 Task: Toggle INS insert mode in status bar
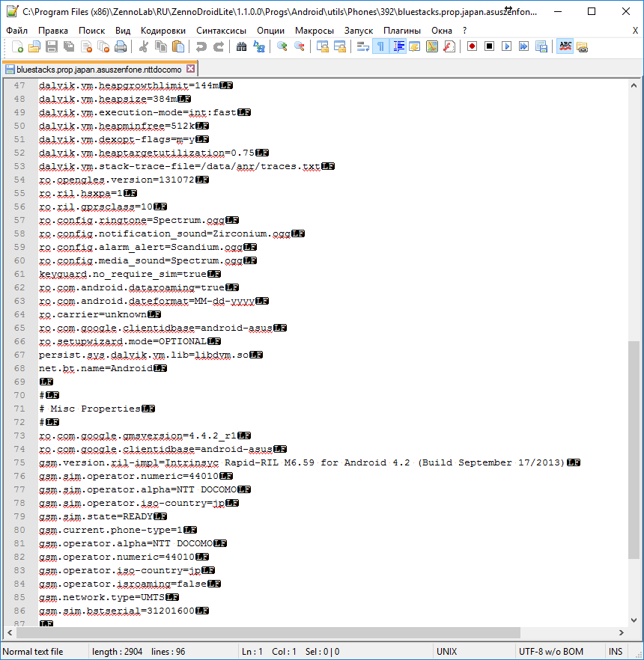[x=616, y=652]
